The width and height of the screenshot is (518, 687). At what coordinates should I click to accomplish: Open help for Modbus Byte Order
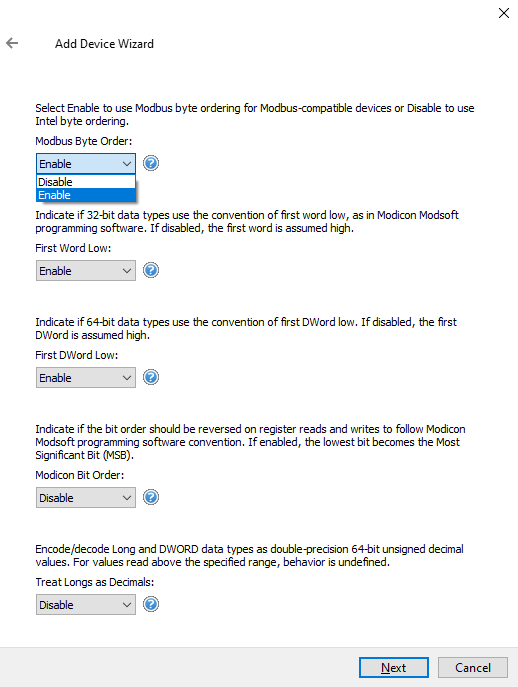point(151,163)
